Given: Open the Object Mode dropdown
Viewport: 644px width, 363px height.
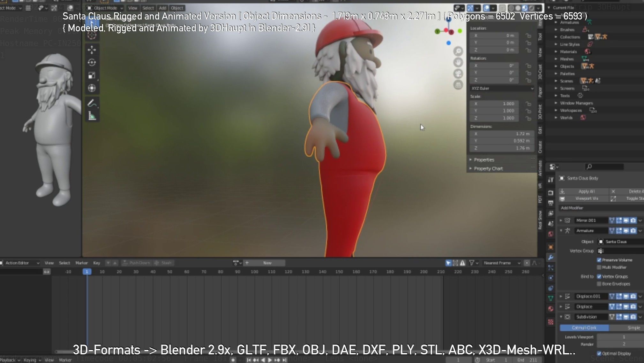Looking at the screenshot, I should pyautogui.click(x=105, y=8).
